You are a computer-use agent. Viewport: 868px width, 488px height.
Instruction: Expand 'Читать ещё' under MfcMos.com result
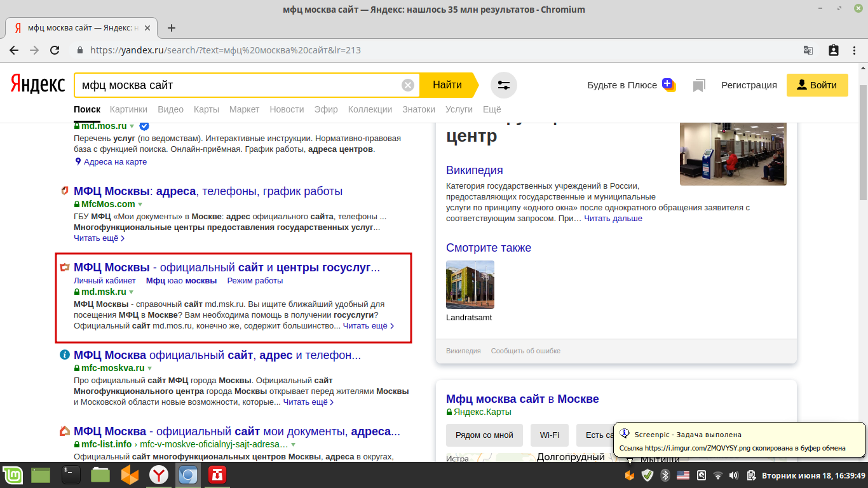tap(99, 238)
